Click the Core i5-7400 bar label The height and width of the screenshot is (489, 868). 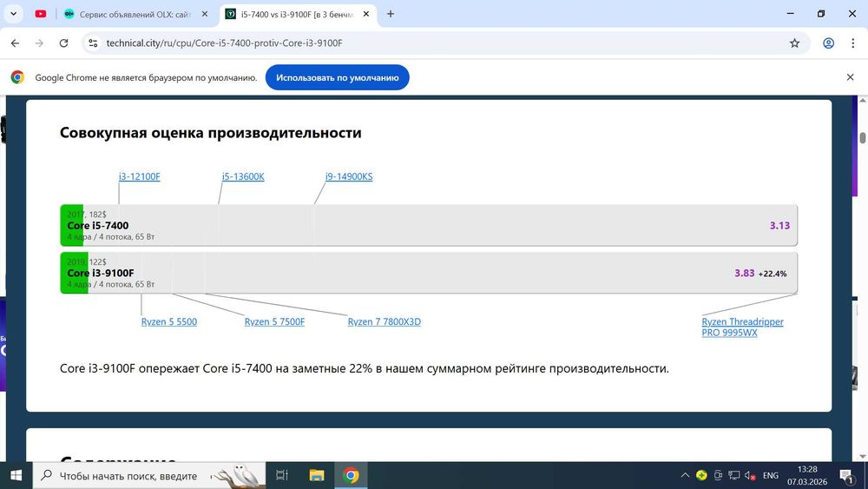tap(98, 226)
